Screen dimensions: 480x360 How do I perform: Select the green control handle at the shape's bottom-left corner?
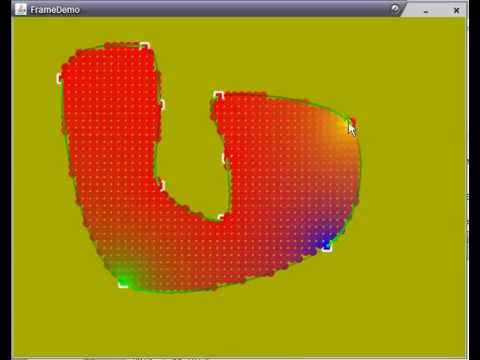click(x=123, y=283)
